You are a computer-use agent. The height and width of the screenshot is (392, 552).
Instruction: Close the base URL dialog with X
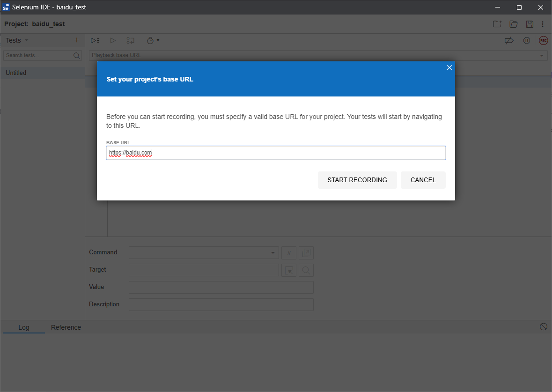(449, 67)
